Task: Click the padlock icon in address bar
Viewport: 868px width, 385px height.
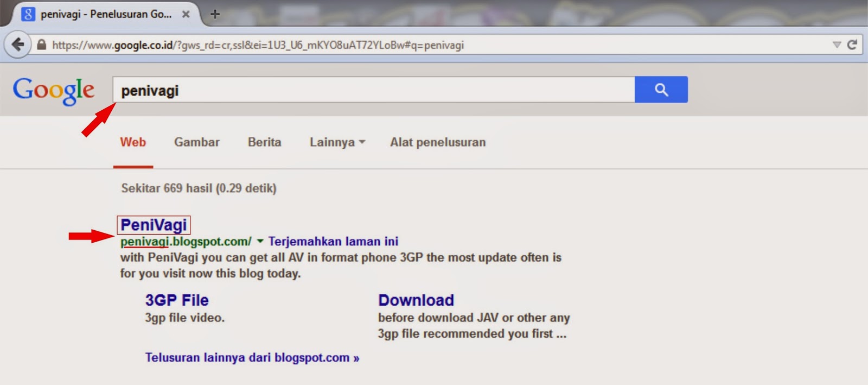Action: pyautogui.click(x=41, y=45)
